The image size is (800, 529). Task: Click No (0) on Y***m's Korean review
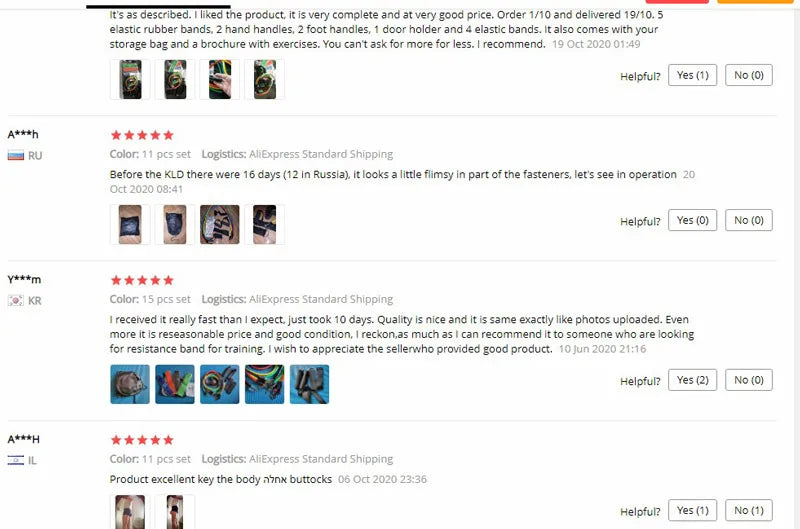tap(748, 380)
